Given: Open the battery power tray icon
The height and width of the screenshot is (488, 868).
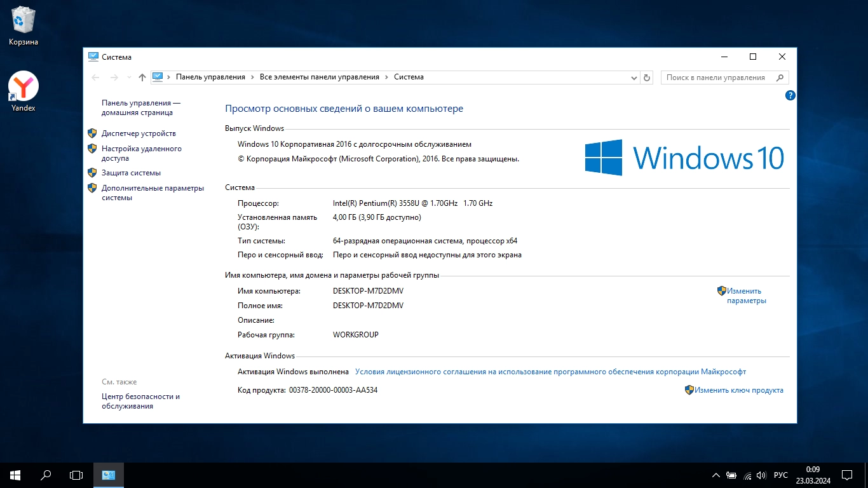Looking at the screenshot, I should [x=731, y=475].
